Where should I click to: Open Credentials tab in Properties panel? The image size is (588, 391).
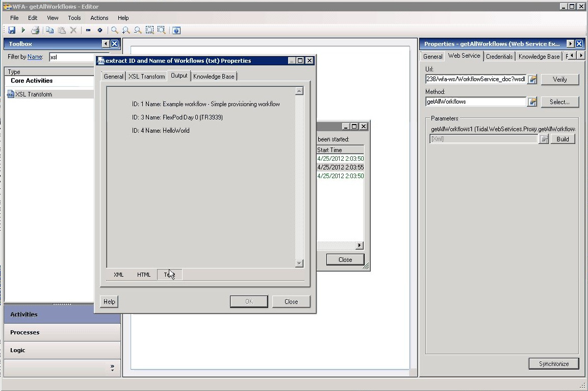tap(499, 56)
